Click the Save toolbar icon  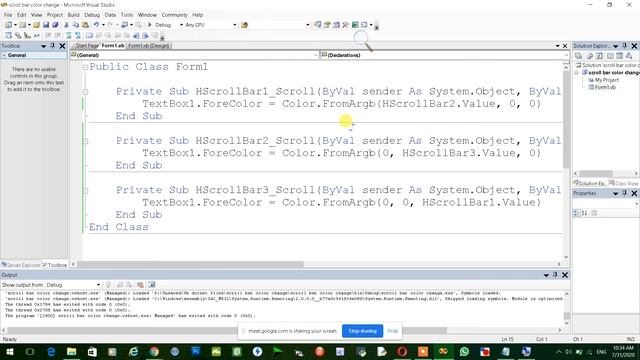coord(46,25)
